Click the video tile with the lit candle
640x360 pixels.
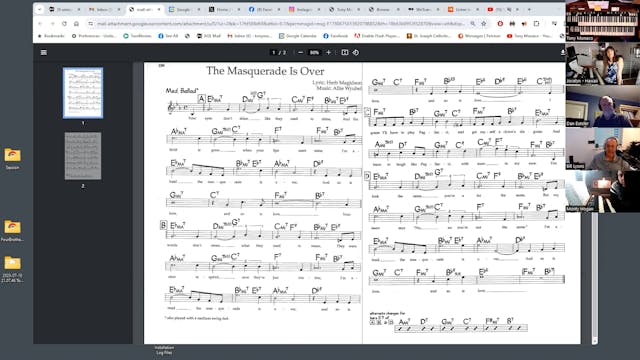pyautogui.click(x=602, y=191)
